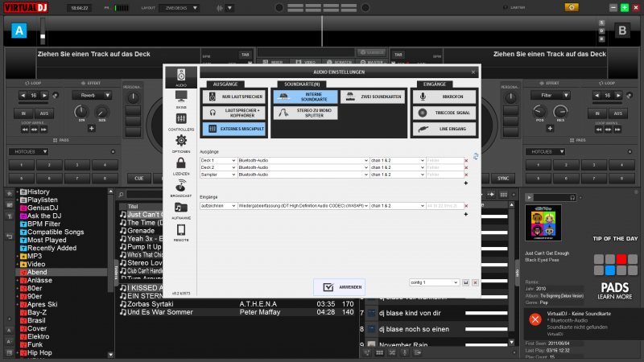Select the Hip Hop folder
The height and width of the screenshot is (362, 644).
pyautogui.click(x=39, y=353)
